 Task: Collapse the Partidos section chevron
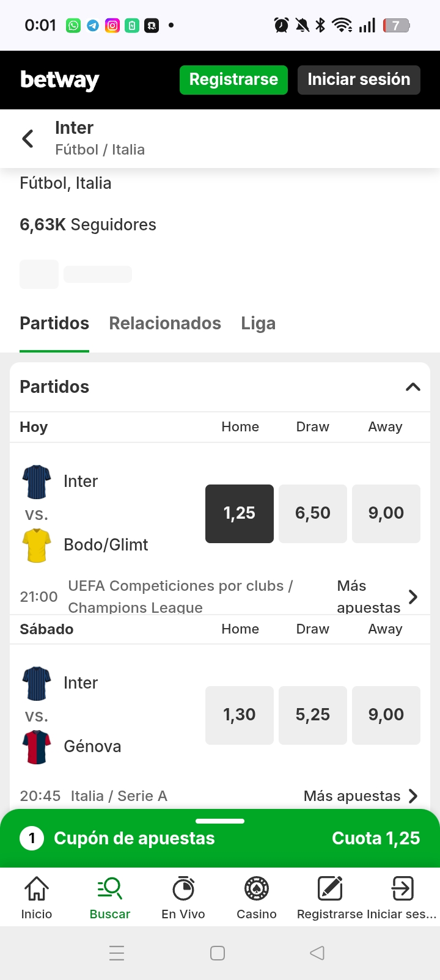[413, 387]
